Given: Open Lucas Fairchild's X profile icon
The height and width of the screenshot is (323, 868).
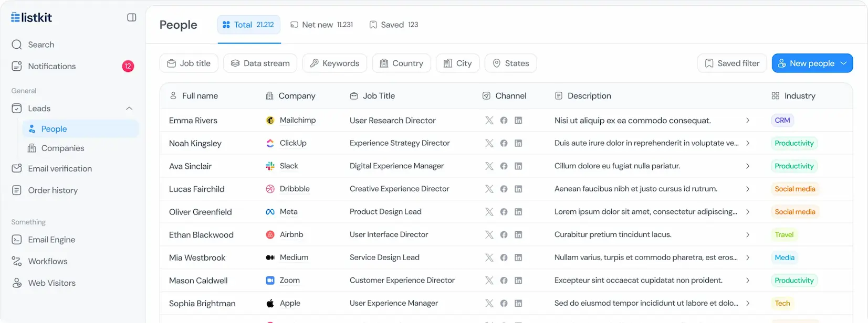Looking at the screenshot, I should 489,189.
